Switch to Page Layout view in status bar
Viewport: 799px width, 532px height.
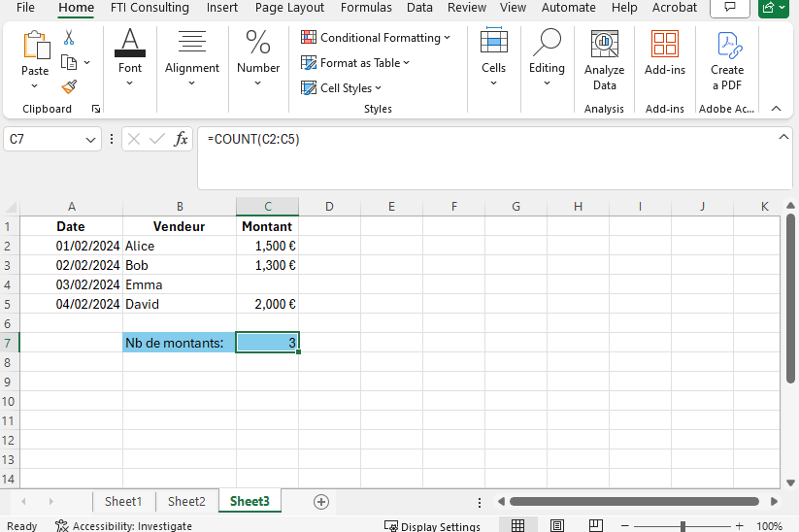coord(557,525)
